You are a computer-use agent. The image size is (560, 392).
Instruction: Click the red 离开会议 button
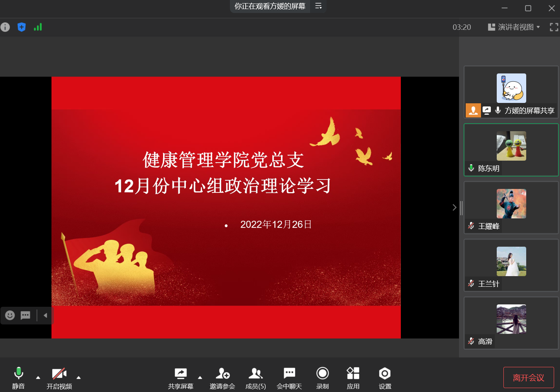pyautogui.click(x=529, y=377)
